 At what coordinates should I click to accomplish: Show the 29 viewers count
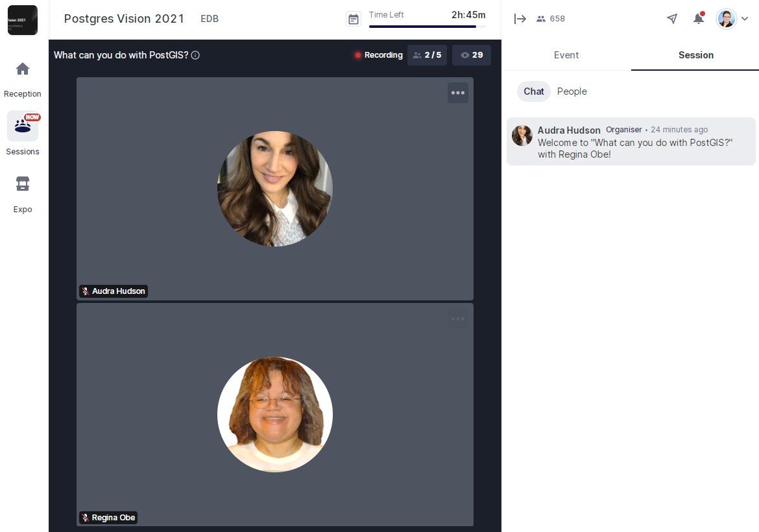(x=472, y=55)
